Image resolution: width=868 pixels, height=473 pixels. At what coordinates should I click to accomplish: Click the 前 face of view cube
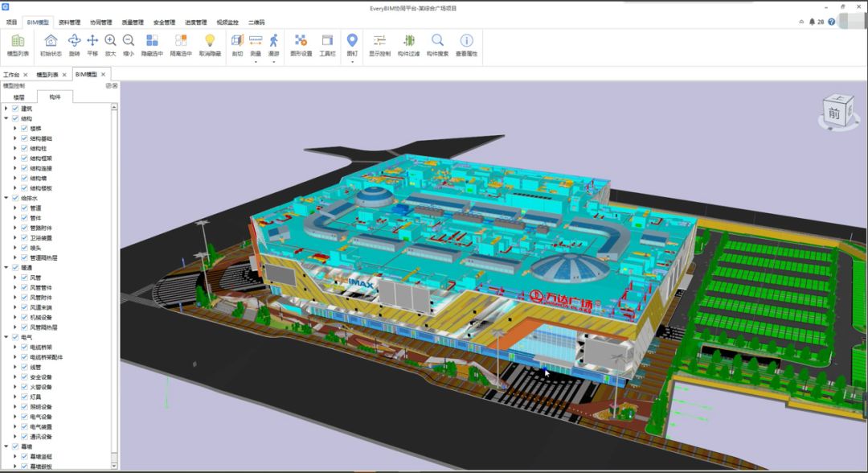833,114
